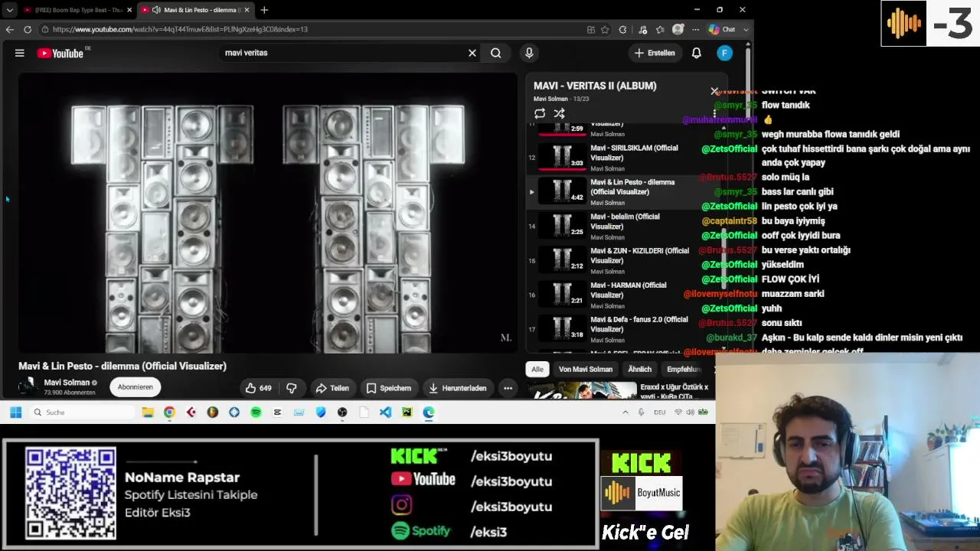Like the video with thumbs up
Image resolution: width=980 pixels, height=551 pixels.
click(259, 388)
